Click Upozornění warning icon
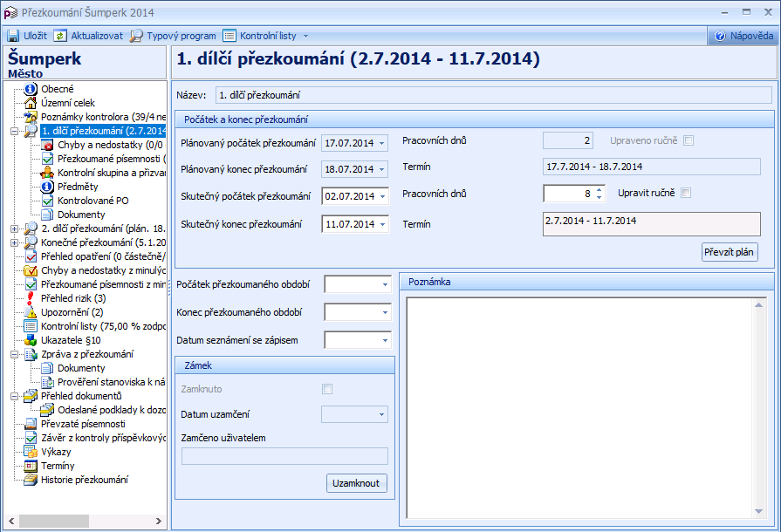Viewport: 781px width, 532px height. click(31, 312)
